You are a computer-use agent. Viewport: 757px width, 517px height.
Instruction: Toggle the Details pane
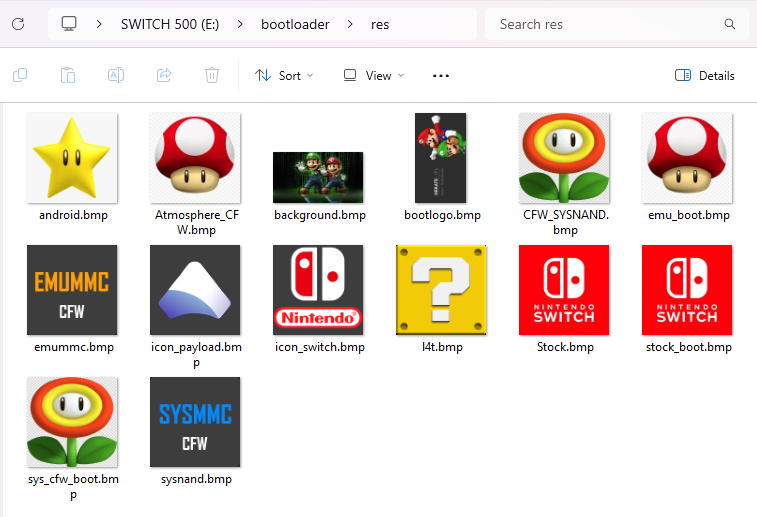[704, 75]
